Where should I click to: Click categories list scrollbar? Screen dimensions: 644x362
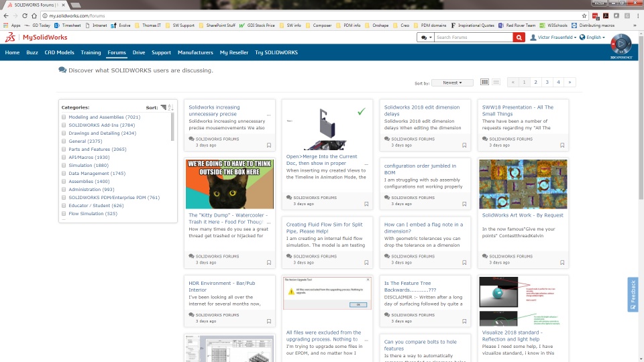(x=172, y=127)
